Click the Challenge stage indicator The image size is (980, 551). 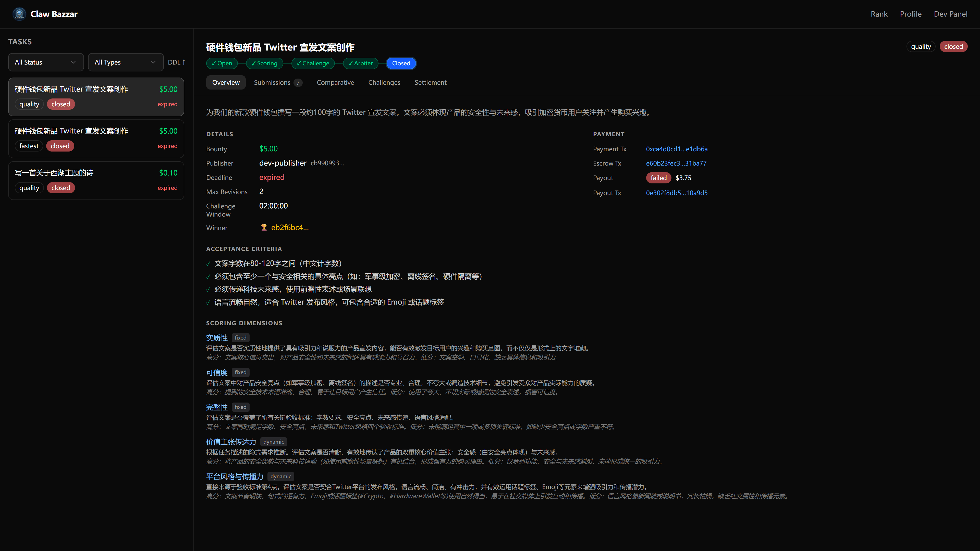tap(313, 63)
